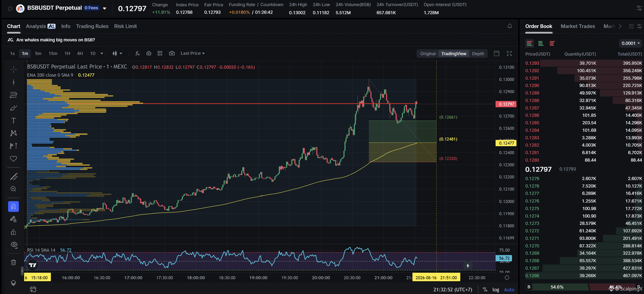Expand the BSBUSDT pair selector arrow
644x294 pixels.
(x=105, y=9)
